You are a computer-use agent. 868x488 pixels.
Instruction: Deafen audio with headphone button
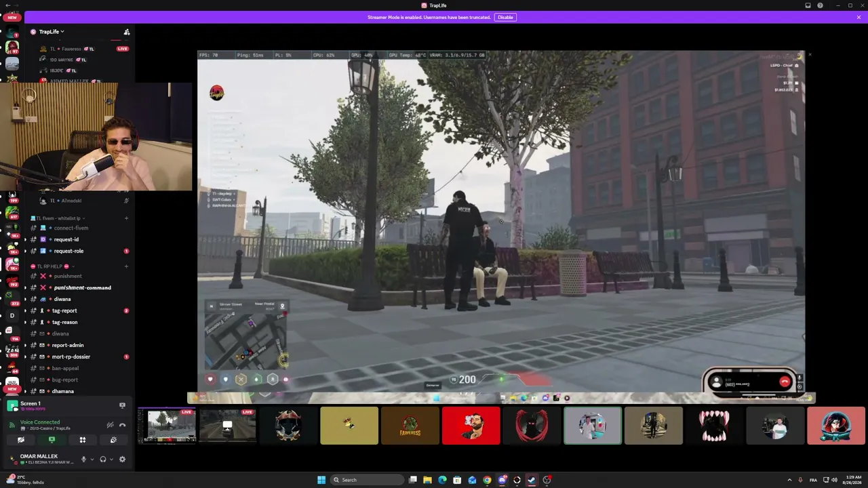coord(103,459)
